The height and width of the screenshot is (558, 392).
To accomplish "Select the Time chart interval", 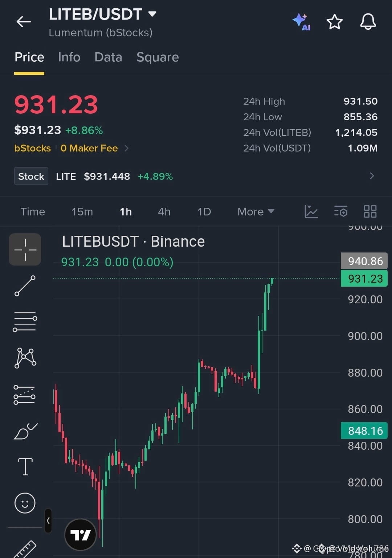I will pos(33,211).
